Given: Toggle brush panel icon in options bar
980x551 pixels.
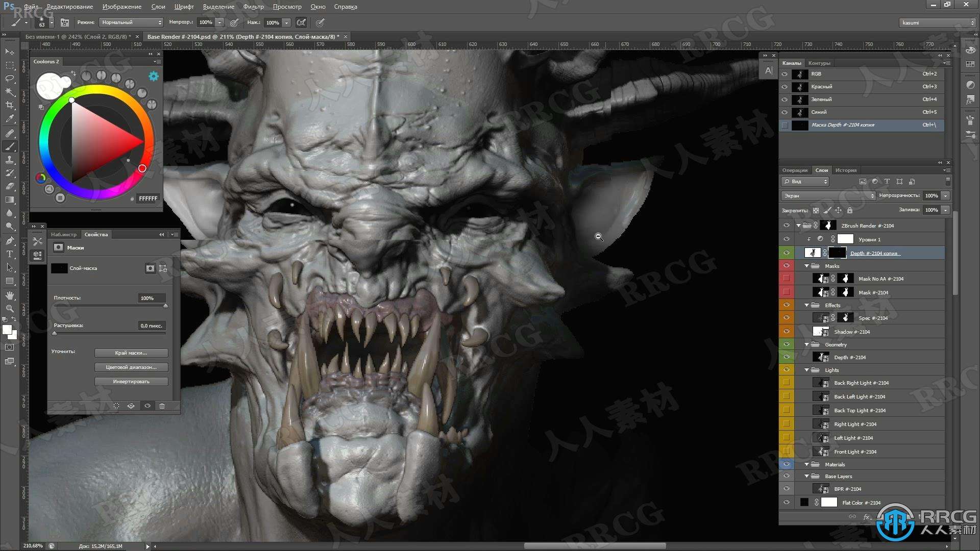Looking at the screenshot, I should 65,22.
